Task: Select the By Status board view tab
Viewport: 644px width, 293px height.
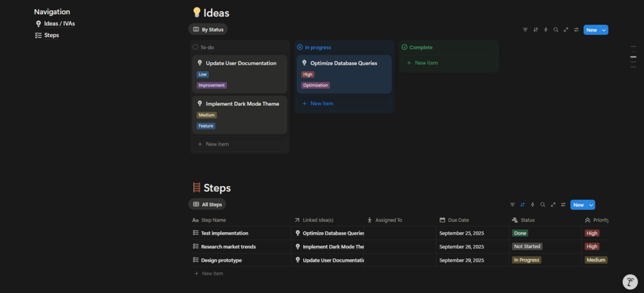Action: point(208,29)
